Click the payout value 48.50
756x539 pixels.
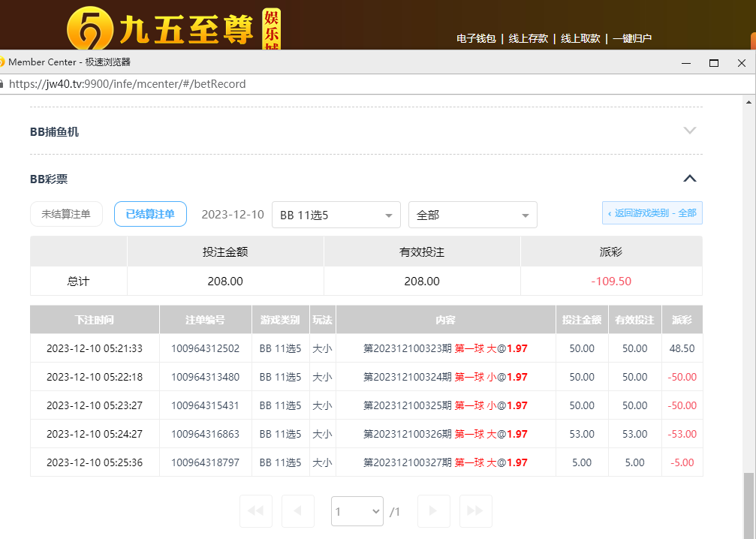[x=682, y=348]
